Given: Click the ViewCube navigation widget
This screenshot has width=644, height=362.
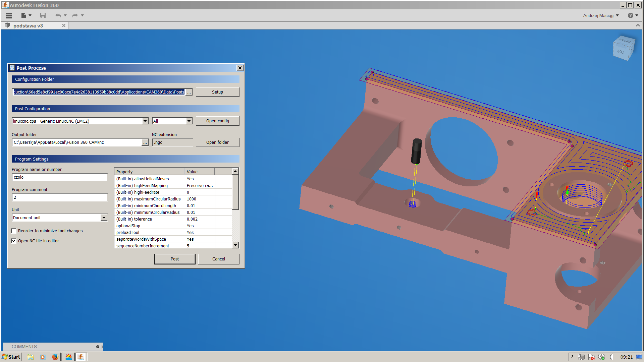Looking at the screenshot, I should (624, 48).
